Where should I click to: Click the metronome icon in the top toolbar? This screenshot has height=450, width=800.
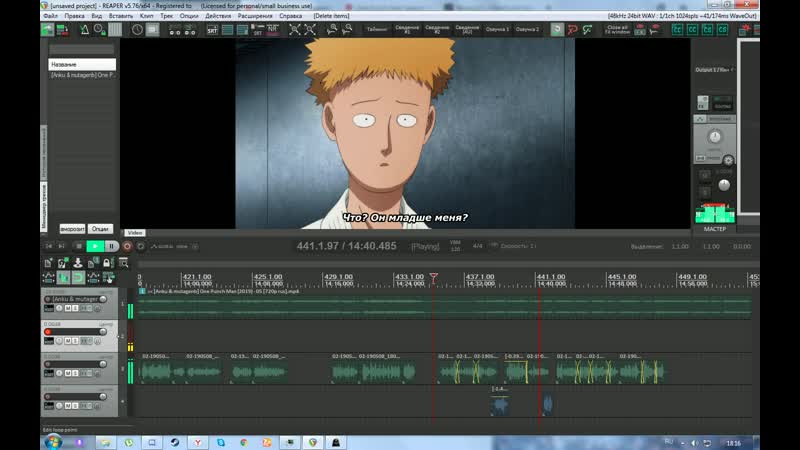(84, 30)
